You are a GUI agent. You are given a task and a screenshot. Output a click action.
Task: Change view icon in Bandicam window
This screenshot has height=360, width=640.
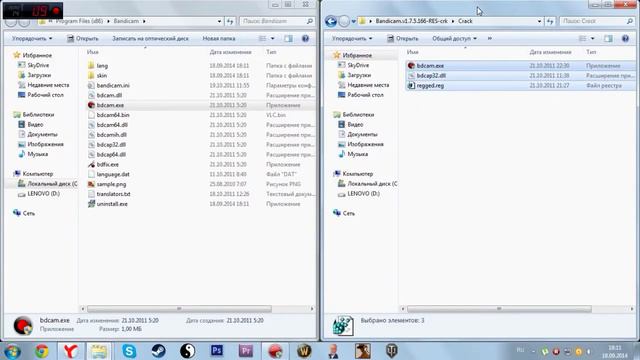coord(262,38)
